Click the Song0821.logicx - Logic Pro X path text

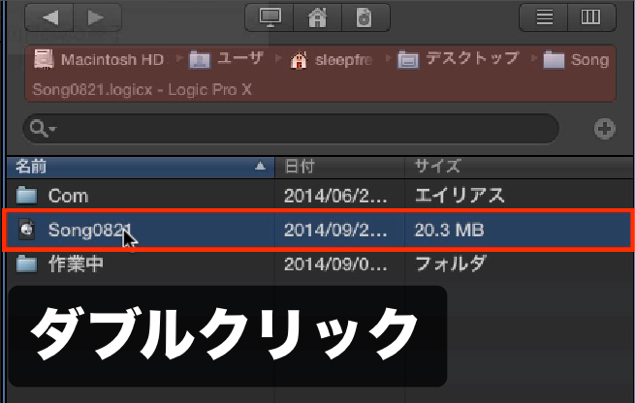click(142, 90)
